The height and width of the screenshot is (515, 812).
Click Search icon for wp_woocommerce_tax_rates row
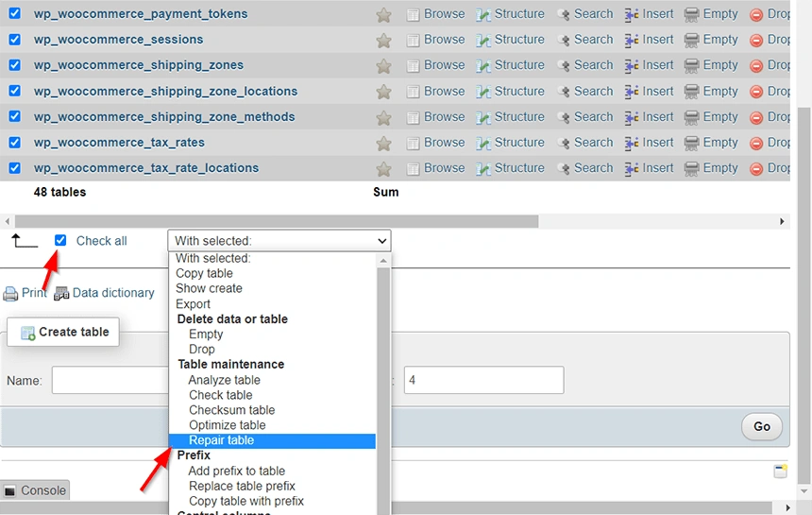click(x=564, y=143)
